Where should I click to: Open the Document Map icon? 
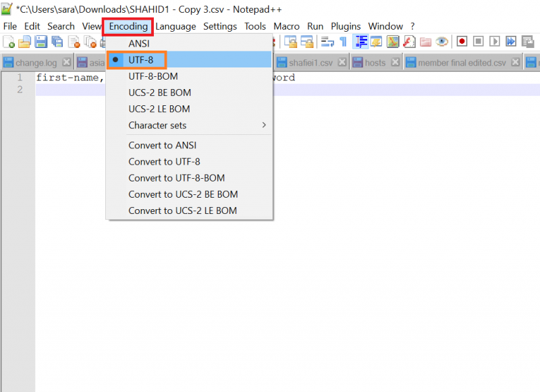[x=393, y=42]
